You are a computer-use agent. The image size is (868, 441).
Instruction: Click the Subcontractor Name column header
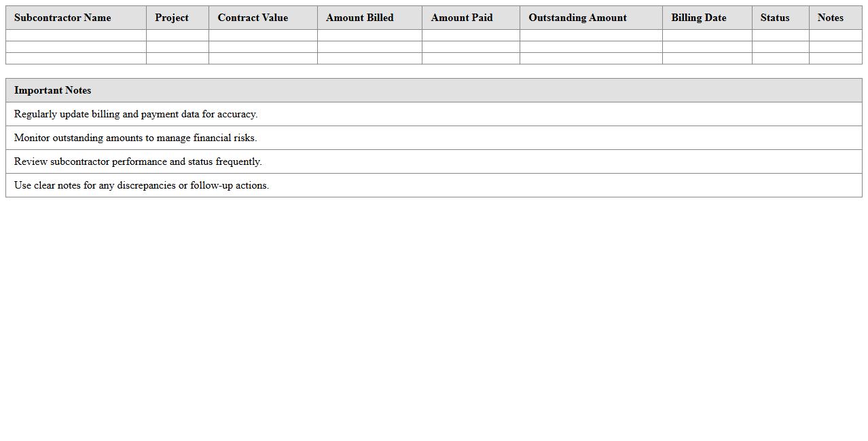tap(62, 18)
